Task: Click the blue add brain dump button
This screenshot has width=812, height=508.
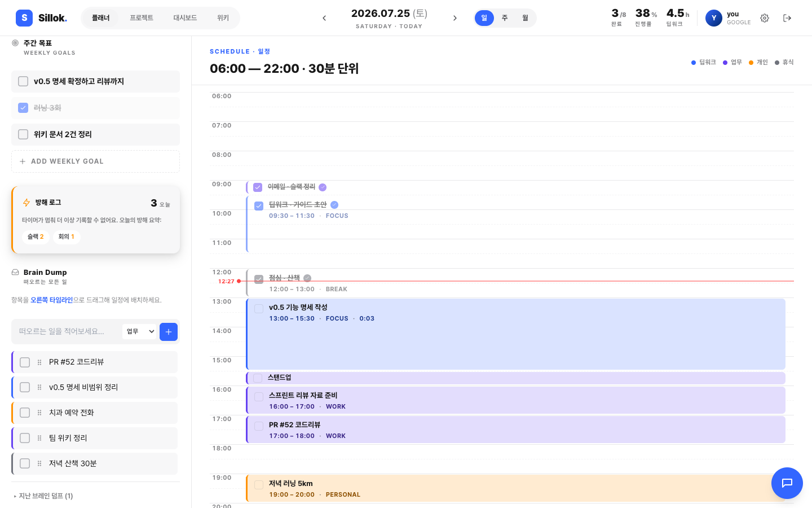Action: pyautogui.click(x=169, y=332)
